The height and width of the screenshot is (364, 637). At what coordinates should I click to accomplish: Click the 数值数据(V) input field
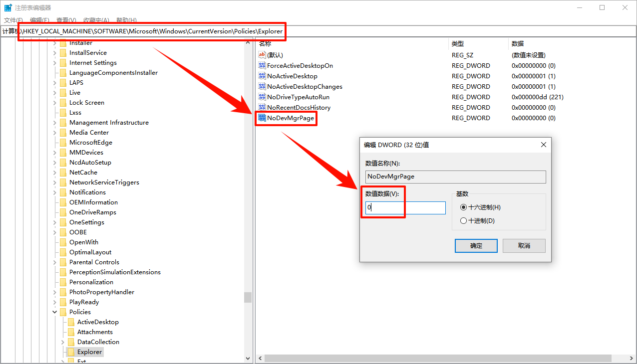coord(405,207)
